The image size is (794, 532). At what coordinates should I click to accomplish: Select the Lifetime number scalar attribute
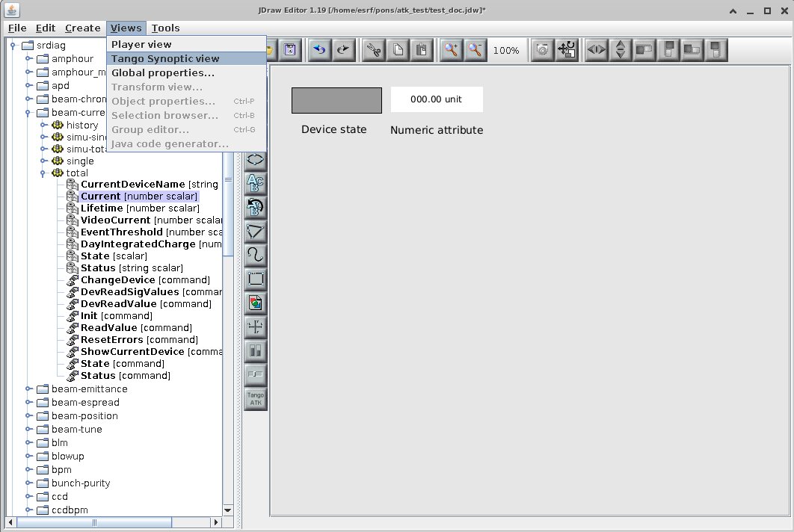[x=140, y=208]
